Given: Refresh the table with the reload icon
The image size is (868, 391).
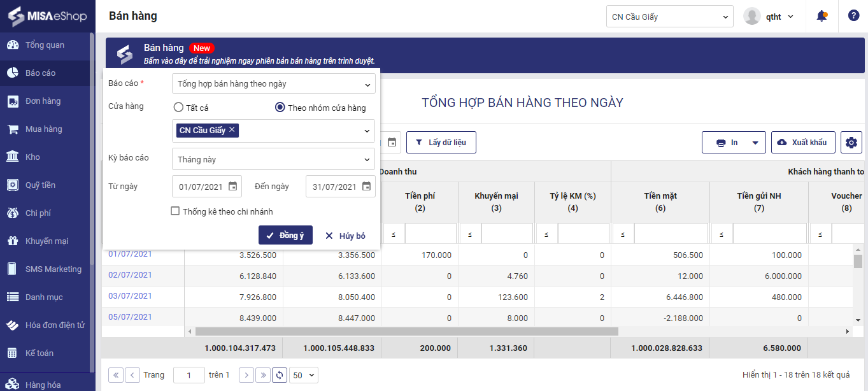Looking at the screenshot, I should tap(279, 375).
